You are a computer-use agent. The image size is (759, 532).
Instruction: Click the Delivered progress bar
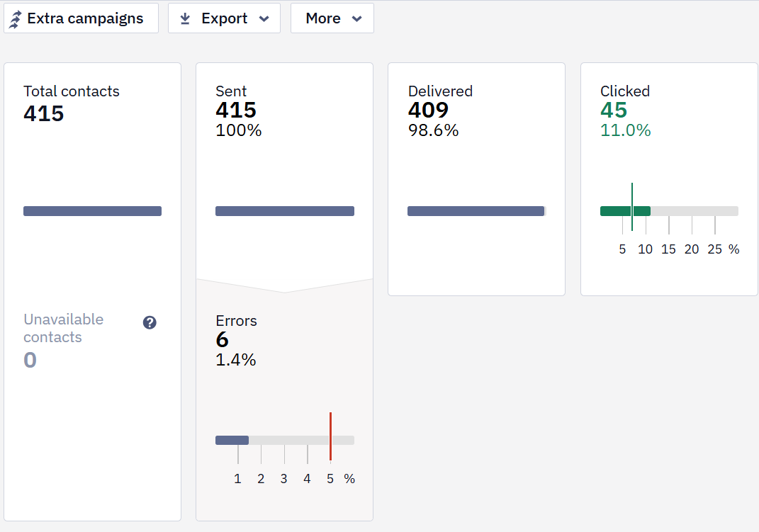click(477, 211)
